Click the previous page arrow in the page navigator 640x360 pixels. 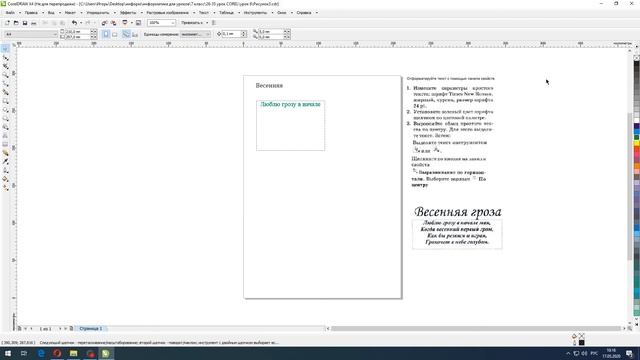click(x=31, y=328)
